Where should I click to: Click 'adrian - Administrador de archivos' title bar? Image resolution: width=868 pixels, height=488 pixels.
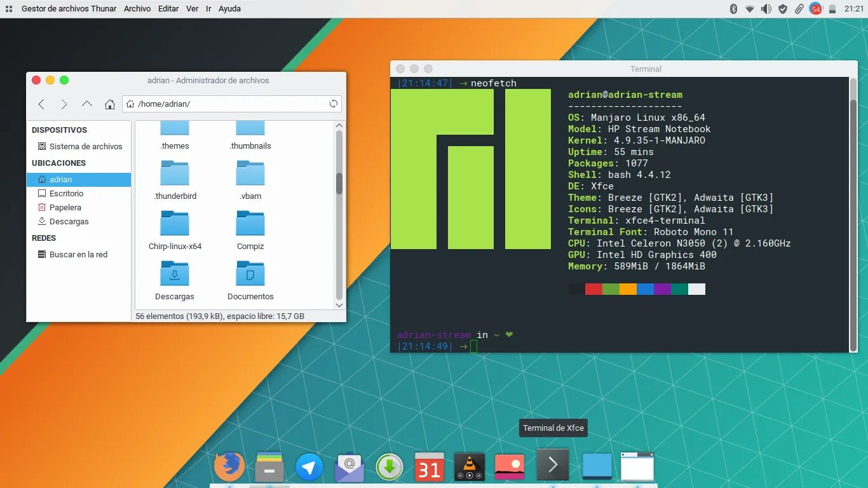tap(208, 80)
